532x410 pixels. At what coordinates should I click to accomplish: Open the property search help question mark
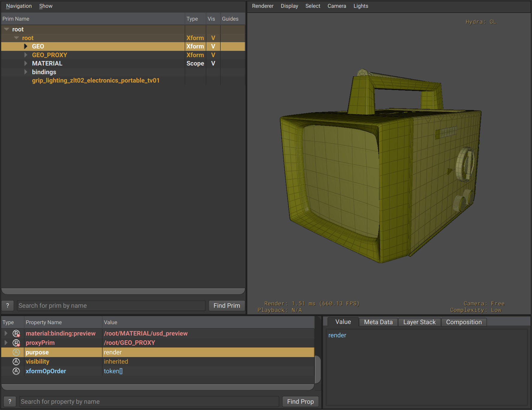point(10,401)
